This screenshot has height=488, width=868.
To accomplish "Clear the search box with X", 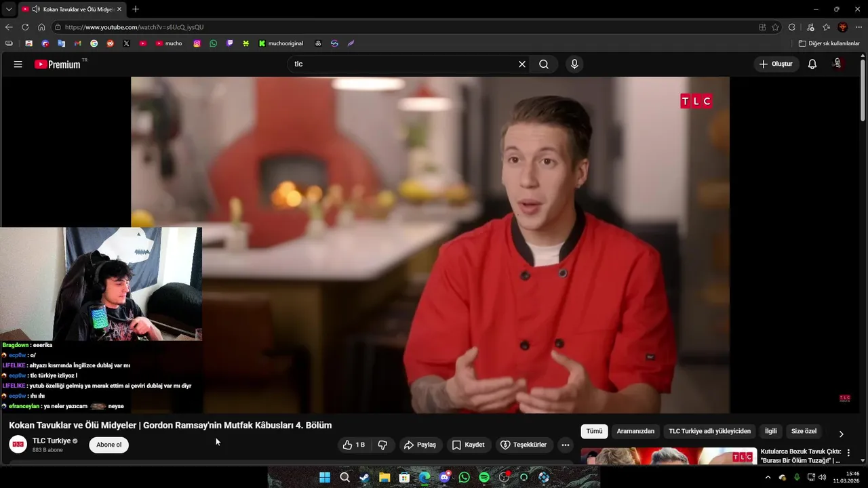I will tap(522, 64).
